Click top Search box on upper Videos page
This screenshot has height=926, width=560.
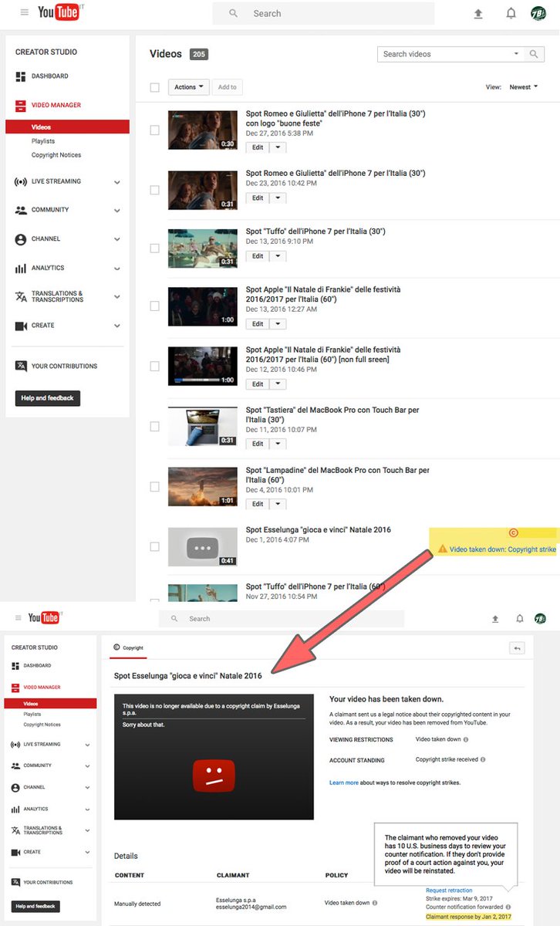323,13
